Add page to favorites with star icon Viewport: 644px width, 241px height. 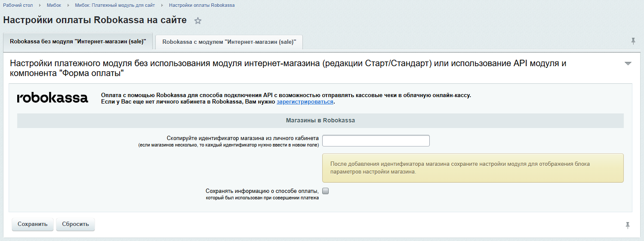point(198,21)
